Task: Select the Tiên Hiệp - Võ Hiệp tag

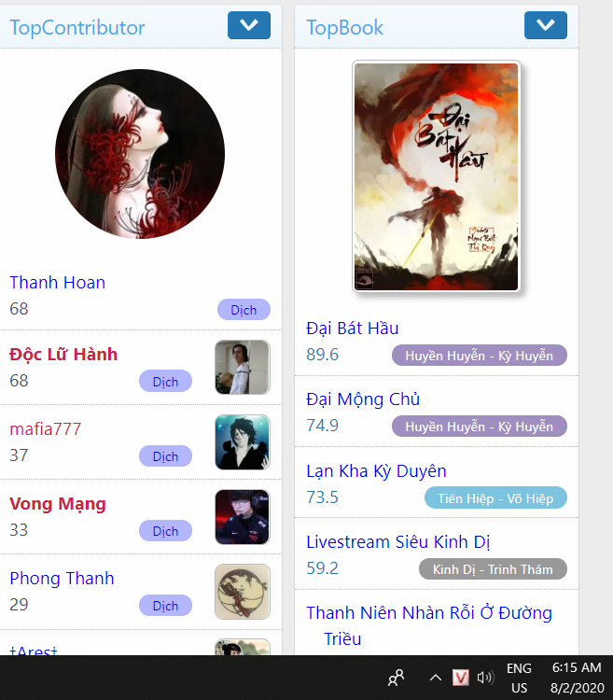Action: pos(495,497)
